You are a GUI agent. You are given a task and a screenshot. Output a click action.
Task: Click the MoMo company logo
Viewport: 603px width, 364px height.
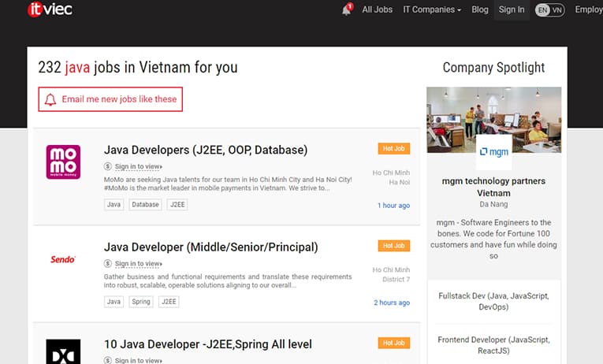(x=63, y=162)
